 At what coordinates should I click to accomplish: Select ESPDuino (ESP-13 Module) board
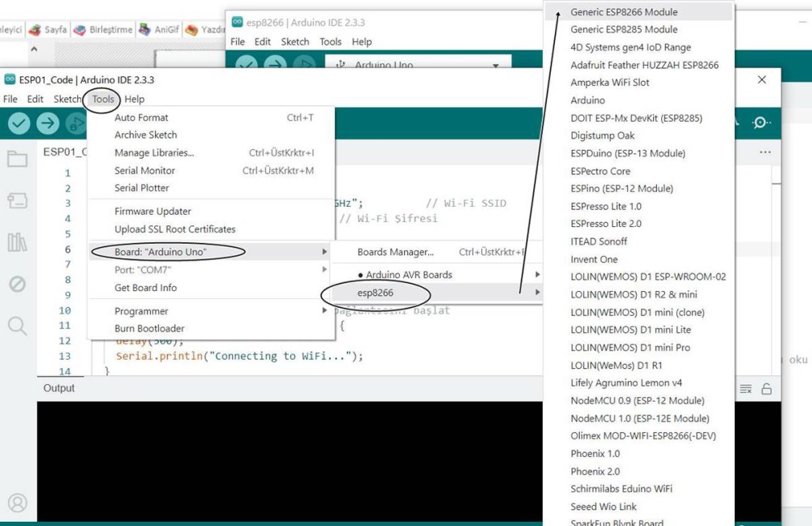[x=639, y=153]
